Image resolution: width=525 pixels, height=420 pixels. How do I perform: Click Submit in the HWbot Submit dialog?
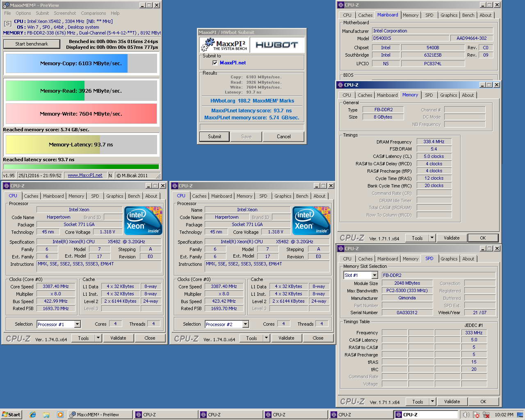point(215,137)
